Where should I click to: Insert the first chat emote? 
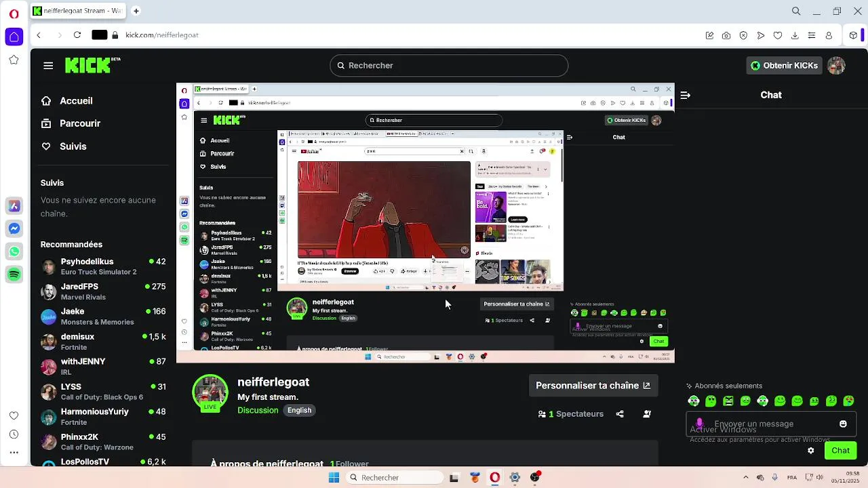coord(693,401)
